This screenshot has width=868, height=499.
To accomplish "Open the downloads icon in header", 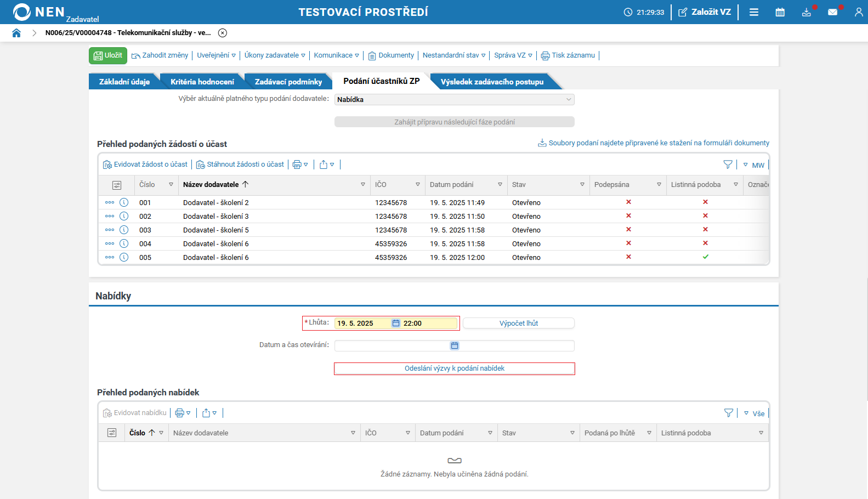I will click(x=806, y=12).
